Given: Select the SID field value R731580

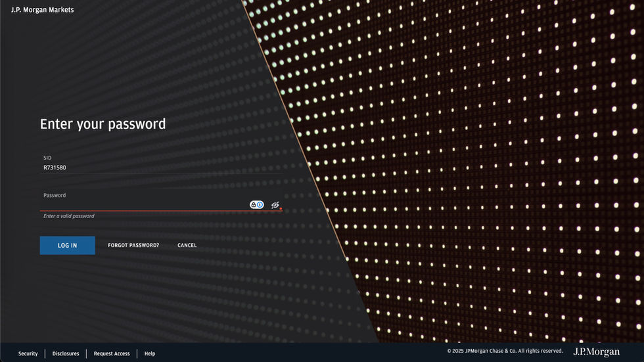Looking at the screenshot, I should 55,168.
